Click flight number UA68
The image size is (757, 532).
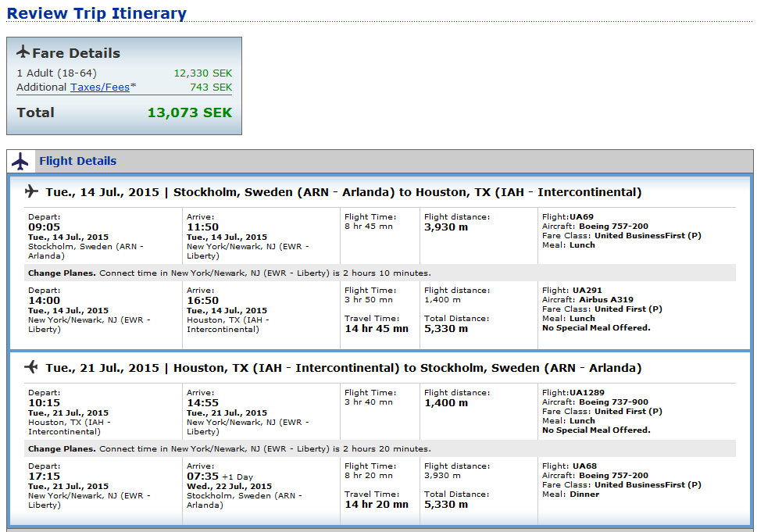point(584,466)
